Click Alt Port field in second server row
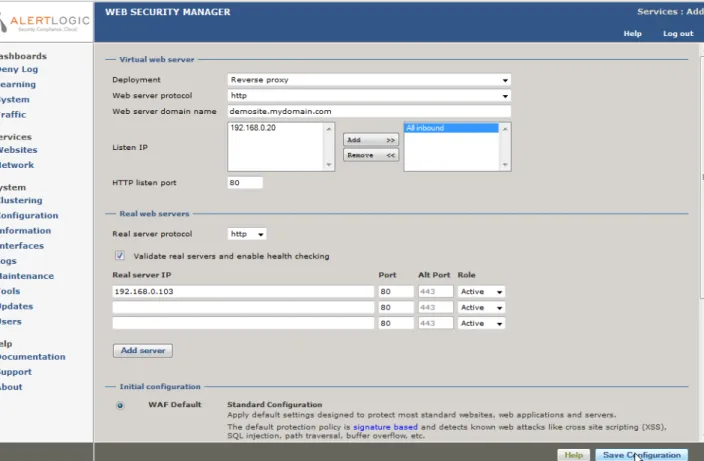 (436, 307)
